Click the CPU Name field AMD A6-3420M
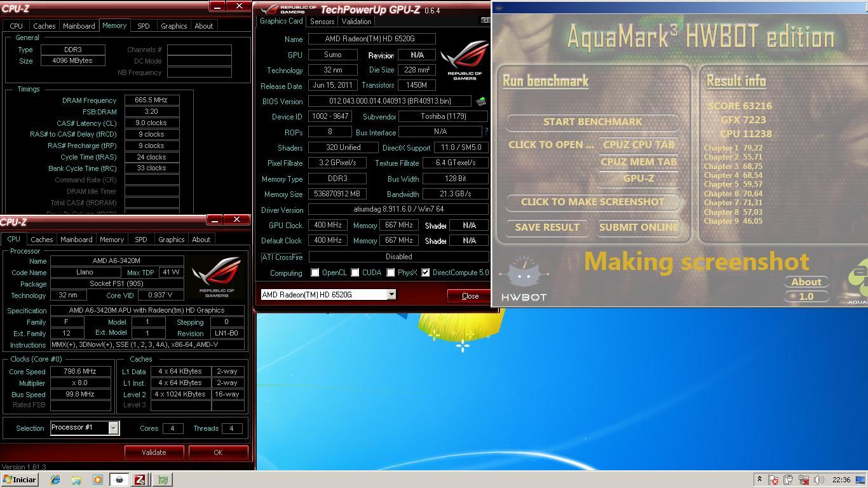868x488 pixels. coord(117,261)
